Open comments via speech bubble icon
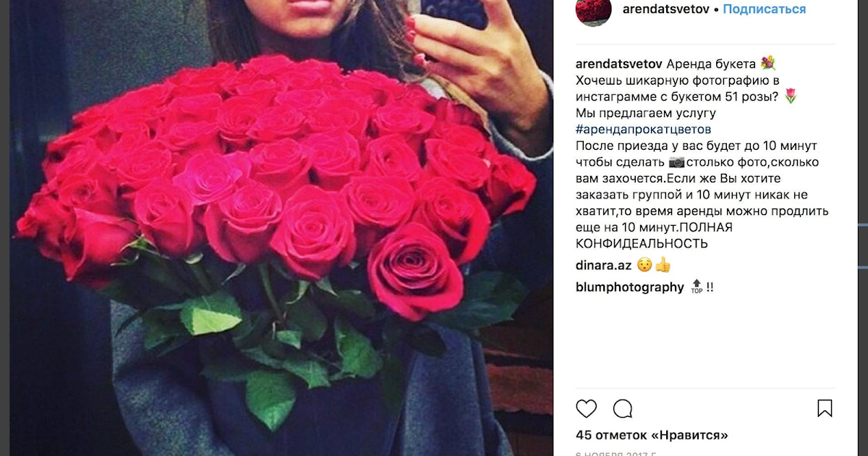 coord(623,409)
